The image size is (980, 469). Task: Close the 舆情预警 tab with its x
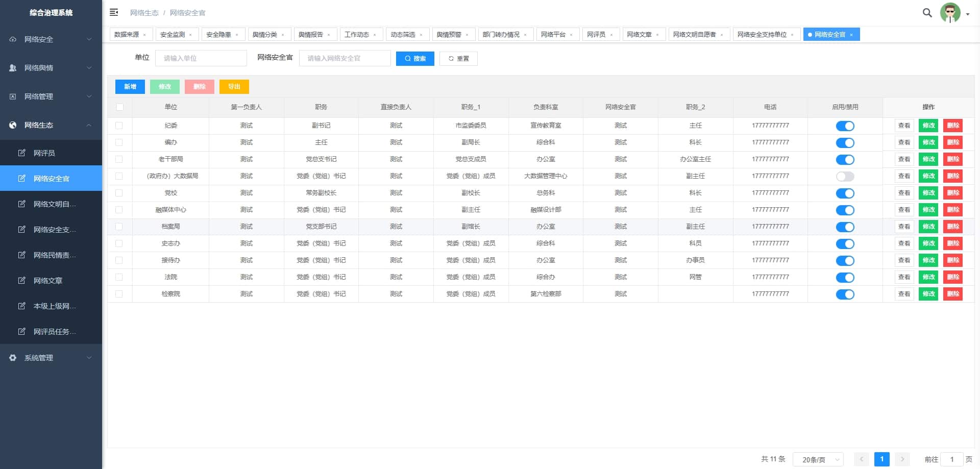(467, 35)
